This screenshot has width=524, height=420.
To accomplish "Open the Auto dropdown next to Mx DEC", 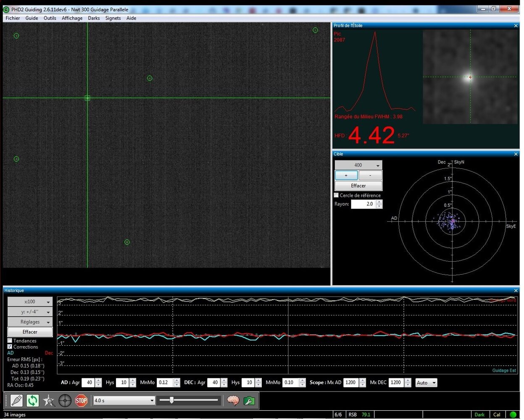I will (426, 383).
